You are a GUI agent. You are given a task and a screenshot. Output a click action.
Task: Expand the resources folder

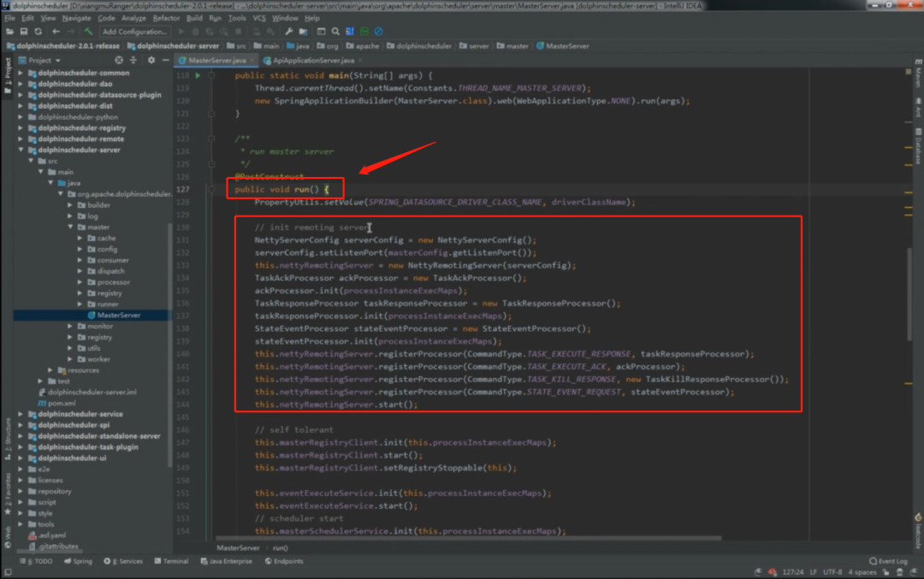pyautogui.click(x=50, y=370)
